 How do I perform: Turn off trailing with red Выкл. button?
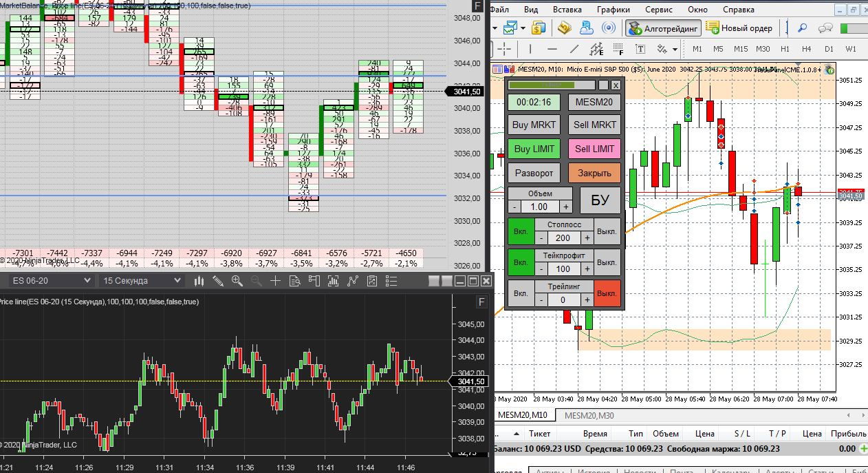click(x=607, y=293)
